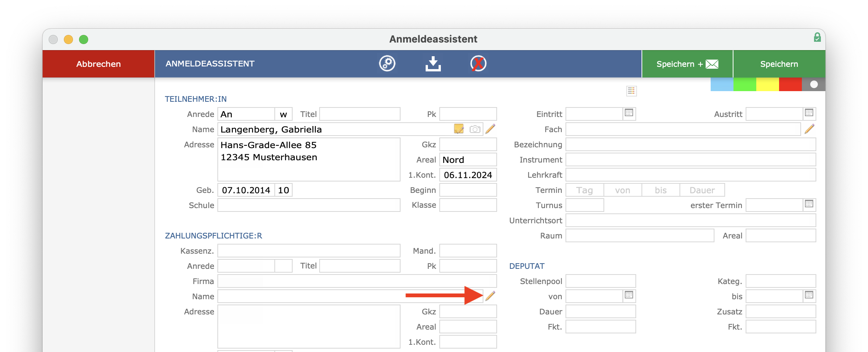
Task: Click the camera photo icon beside participant name
Action: tap(475, 129)
